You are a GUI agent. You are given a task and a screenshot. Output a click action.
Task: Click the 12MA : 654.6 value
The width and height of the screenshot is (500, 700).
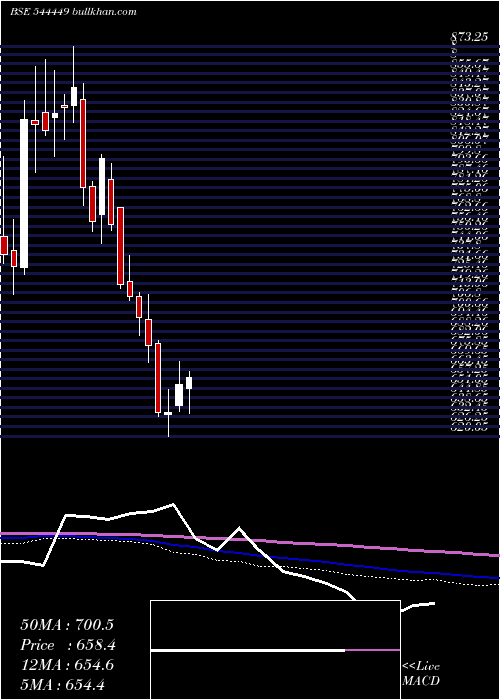67,665
